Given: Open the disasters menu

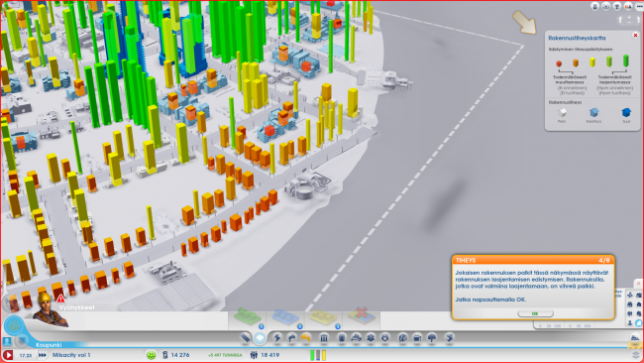Looking at the screenshot, I should click(x=450, y=338).
